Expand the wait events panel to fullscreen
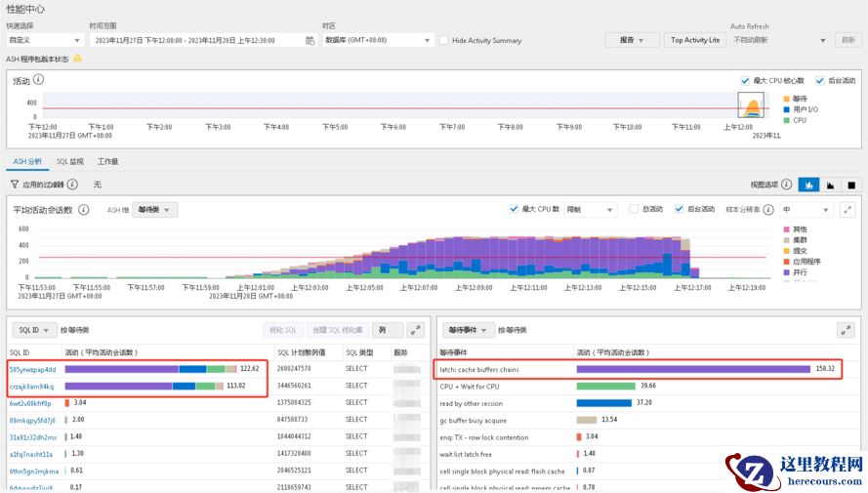This screenshot has width=868, height=493. pyautogui.click(x=847, y=331)
